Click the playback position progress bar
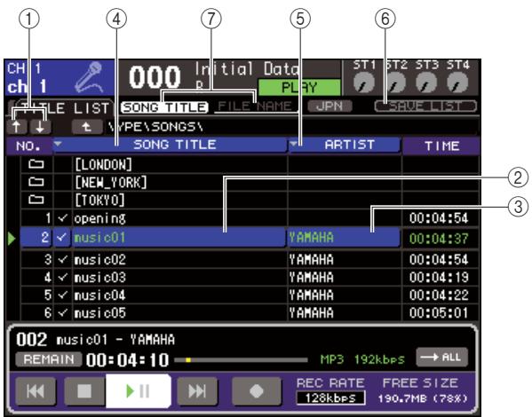 point(241,360)
